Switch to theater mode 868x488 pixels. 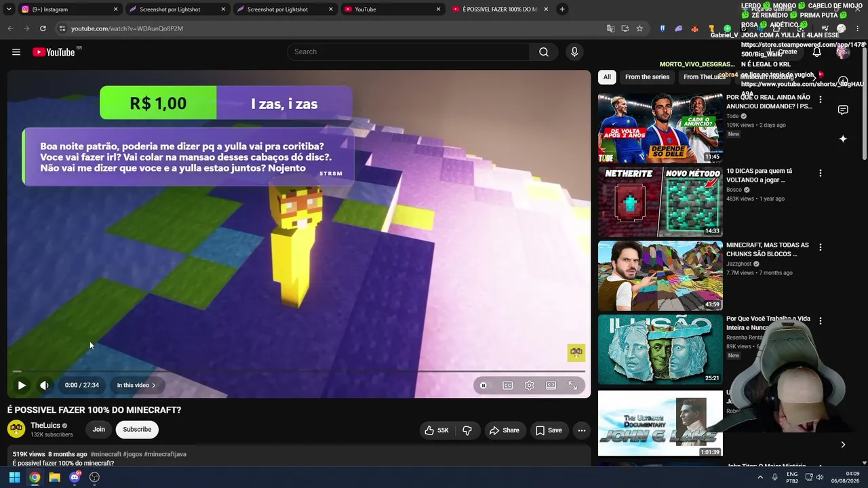tap(551, 385)
